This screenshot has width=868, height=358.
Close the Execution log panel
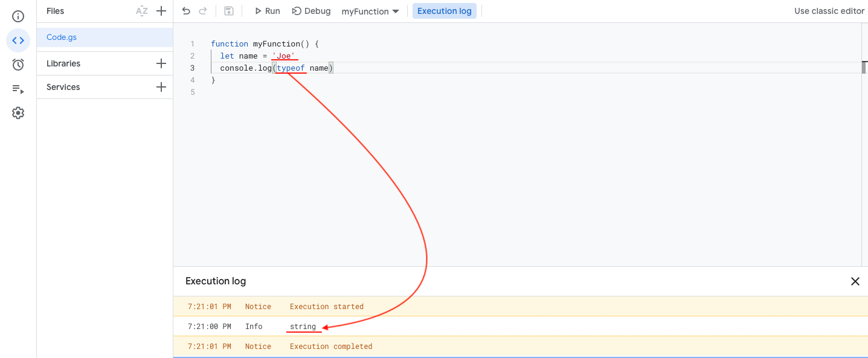point(855,281)
